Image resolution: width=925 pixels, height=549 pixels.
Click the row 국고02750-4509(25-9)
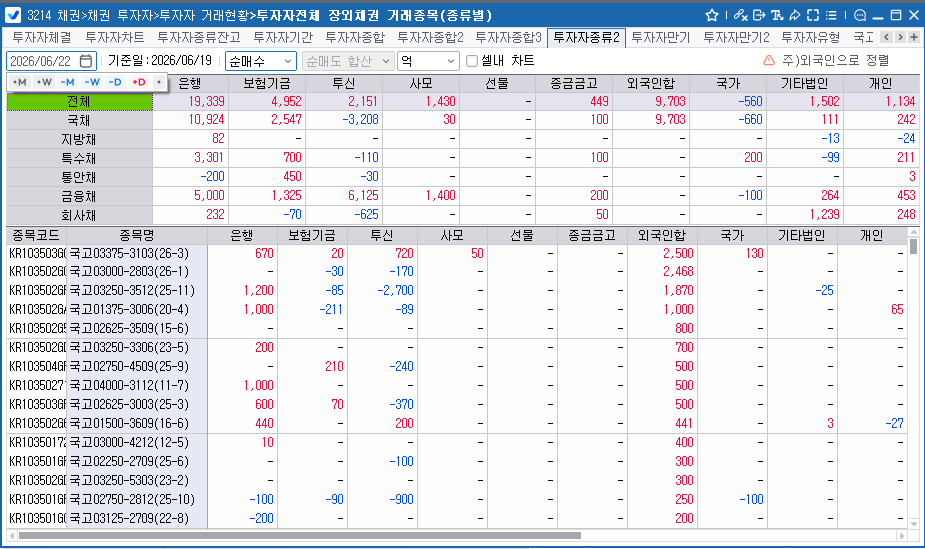pyautogui.click(x=455, y=367)
